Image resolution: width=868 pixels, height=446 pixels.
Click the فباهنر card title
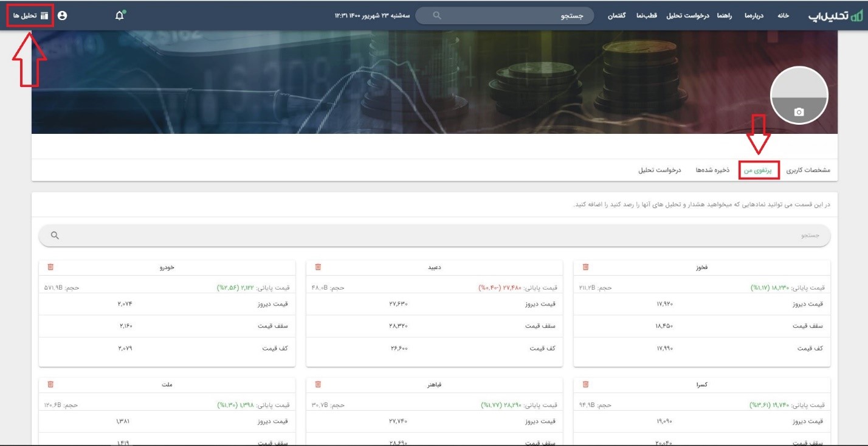[434, 385]
